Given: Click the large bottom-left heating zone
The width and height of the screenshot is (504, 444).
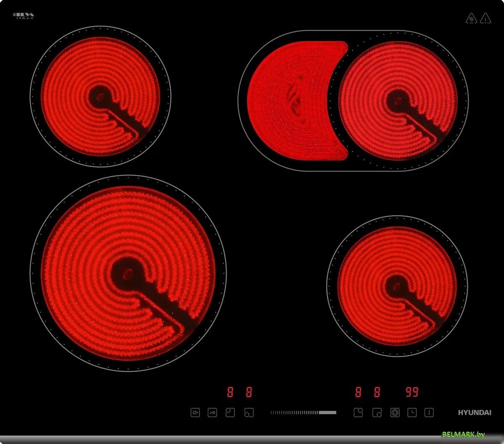Looking at the screenshot, I should 128,273.
